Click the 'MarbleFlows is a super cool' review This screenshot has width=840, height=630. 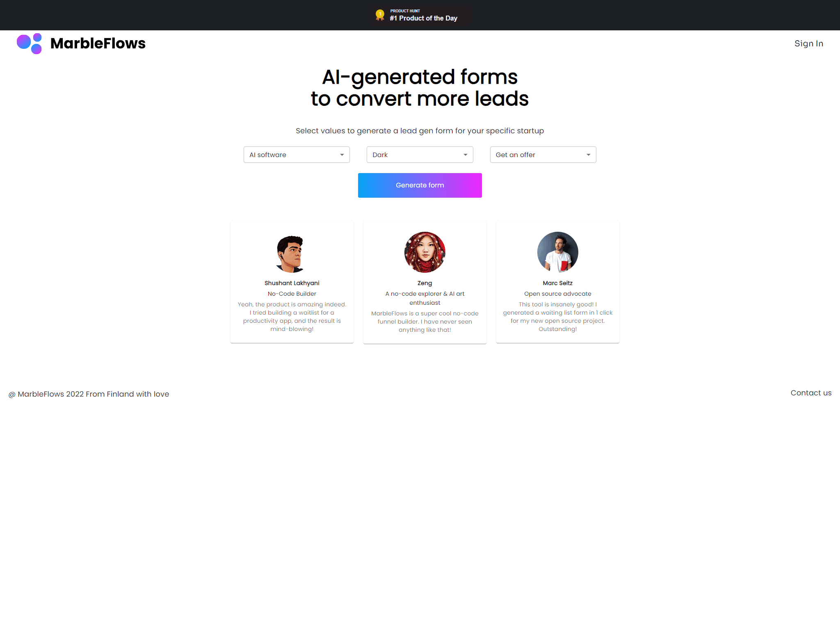click(x=425, y=322)
